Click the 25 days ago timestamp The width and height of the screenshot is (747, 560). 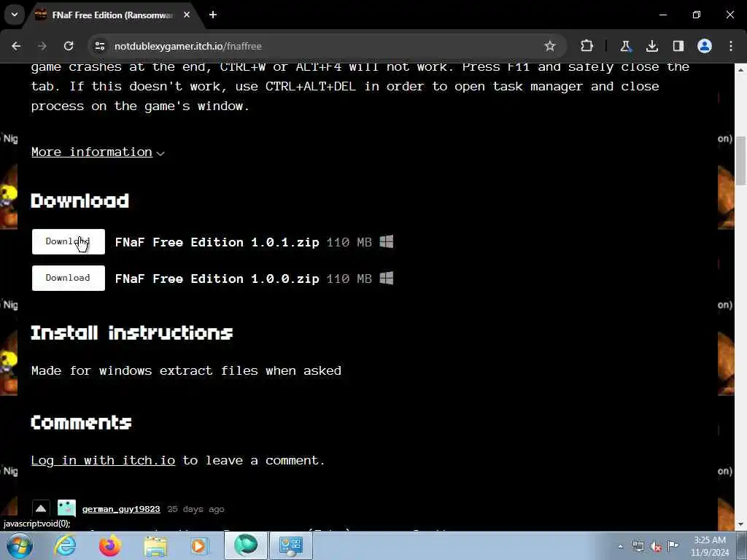(x=196, y=509)
